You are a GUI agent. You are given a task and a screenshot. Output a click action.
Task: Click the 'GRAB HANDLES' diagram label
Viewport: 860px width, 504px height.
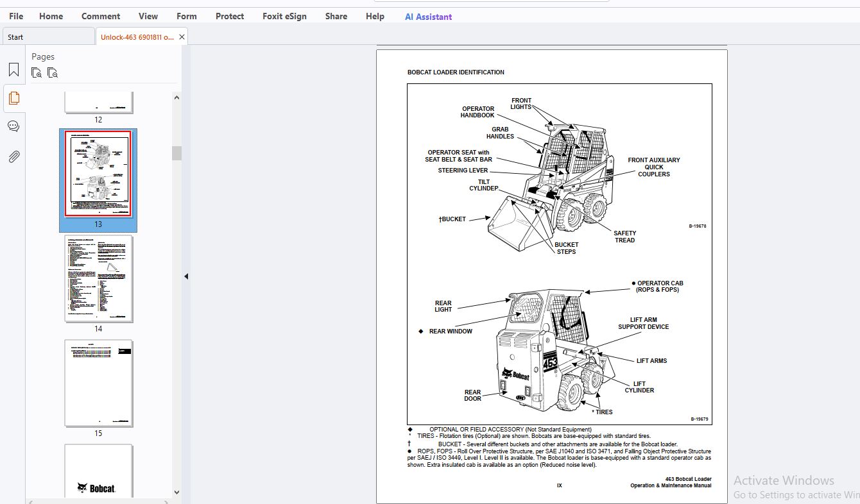click(x=500, y=133)
